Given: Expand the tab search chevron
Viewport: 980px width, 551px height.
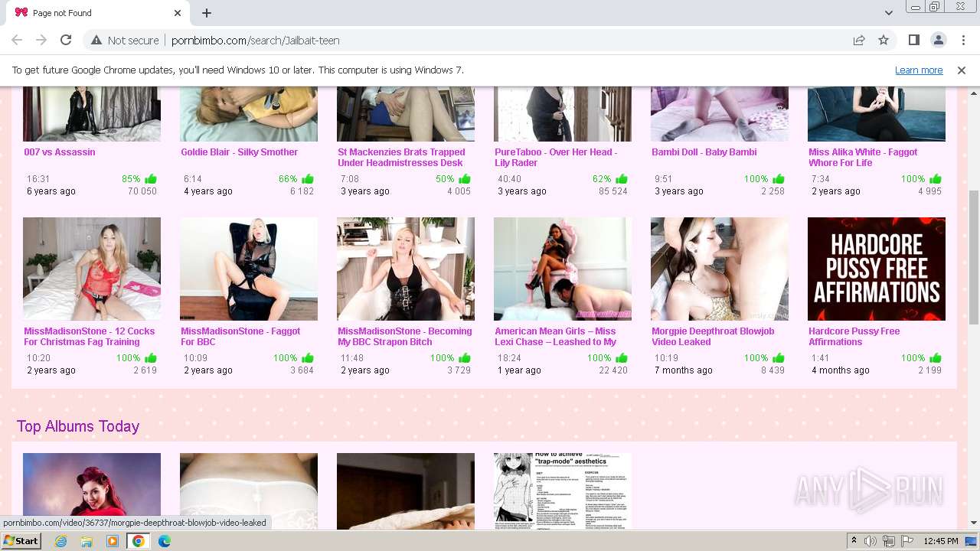Looking at the screenshot, I should tap(888, 13).
